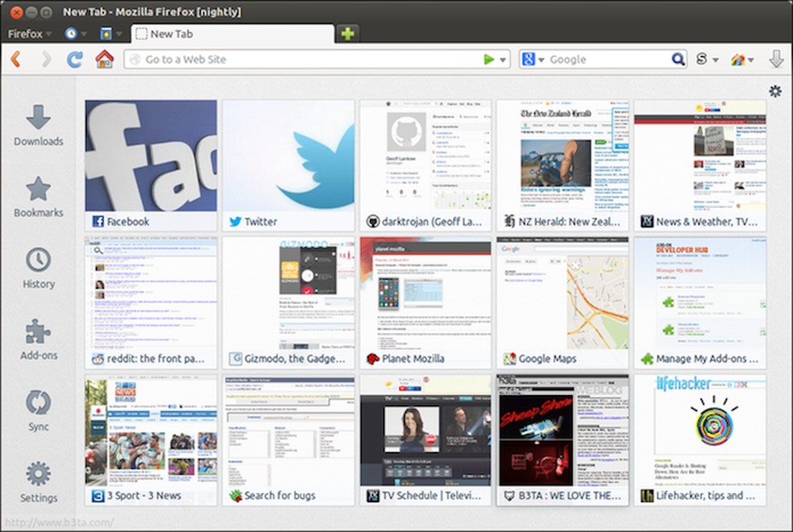Open the location bar history dropdown
Image resolution: width=793 pixels, height=532 pixels.
pos(504,59)
